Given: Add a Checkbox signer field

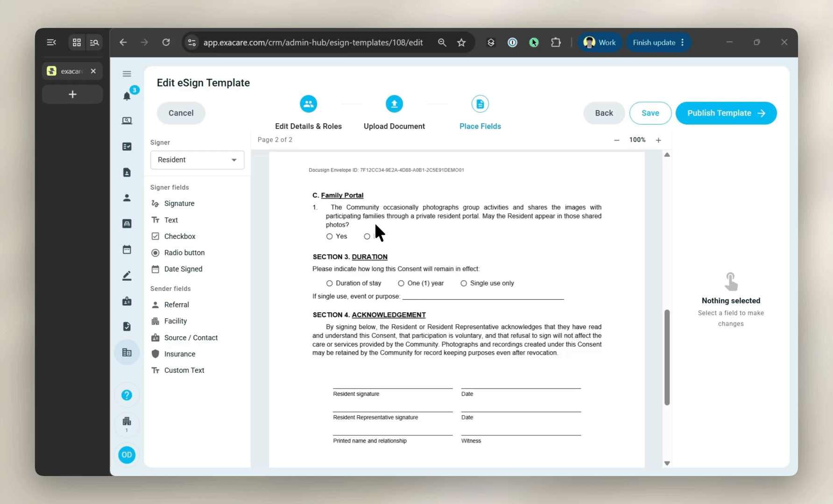Looking at the screenshot, I should pos(173,236).
